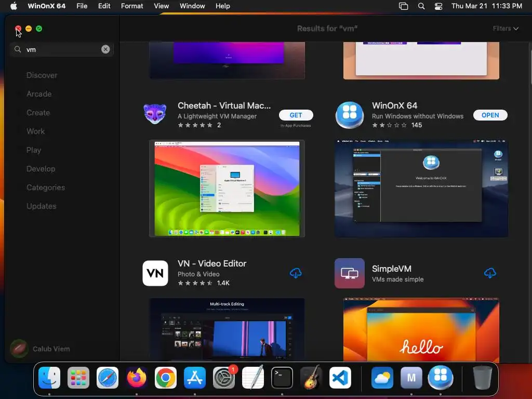Open the Cheetah Virtual Machine app icon
Viewport: 532px width, 399px height.
click(155, 115)
